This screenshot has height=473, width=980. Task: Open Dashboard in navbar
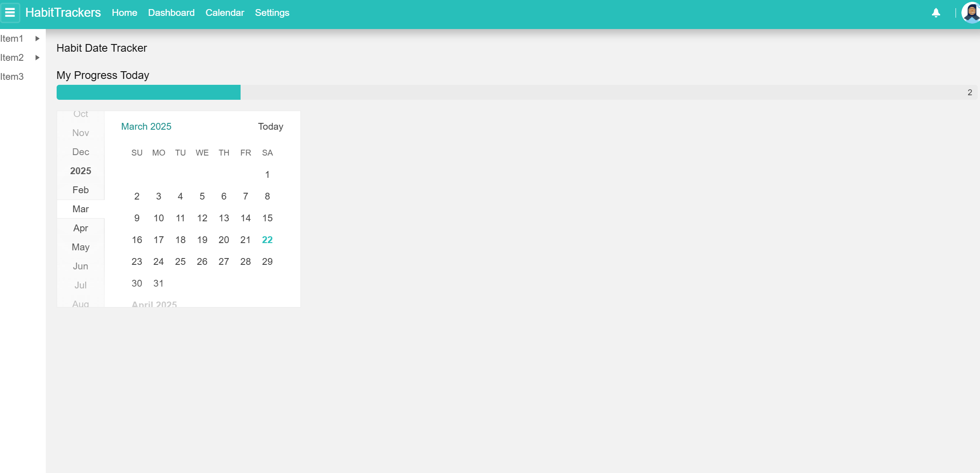click(171, 13)
